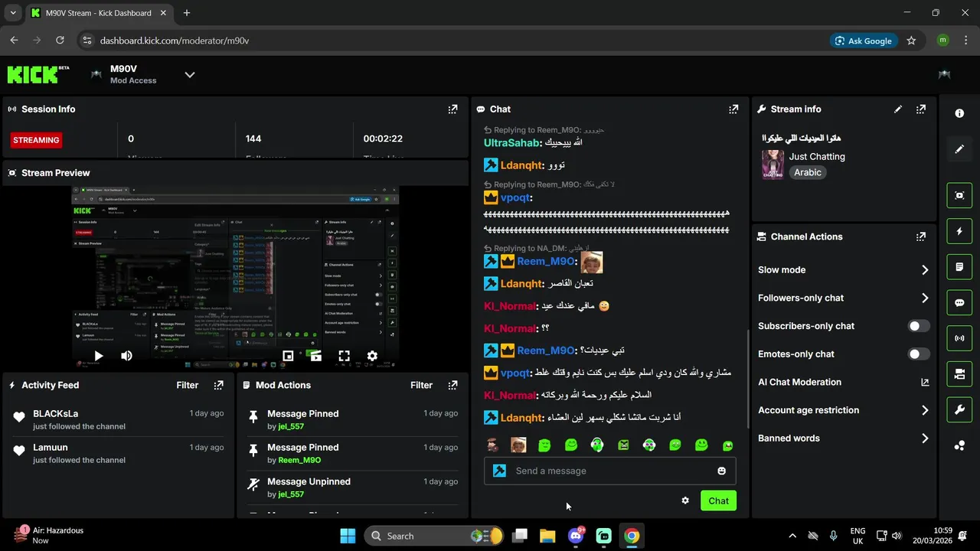Open stream preview settings gear

372,356
